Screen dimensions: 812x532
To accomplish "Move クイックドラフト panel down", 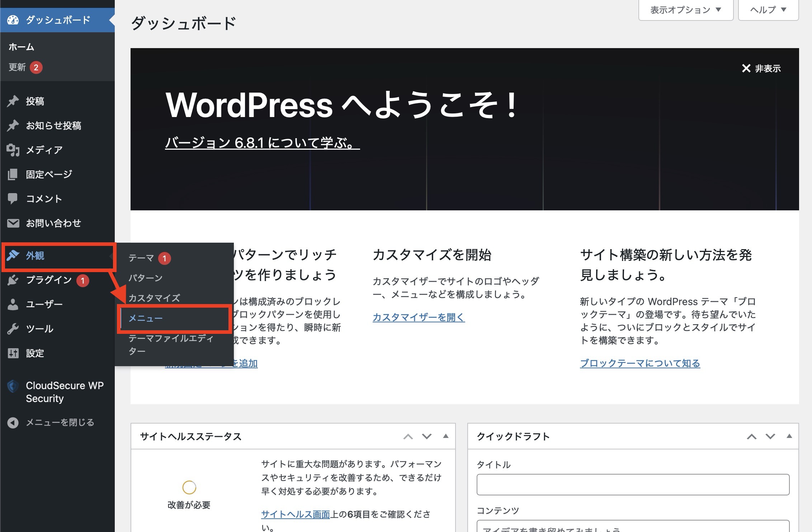I will point(770,437).
